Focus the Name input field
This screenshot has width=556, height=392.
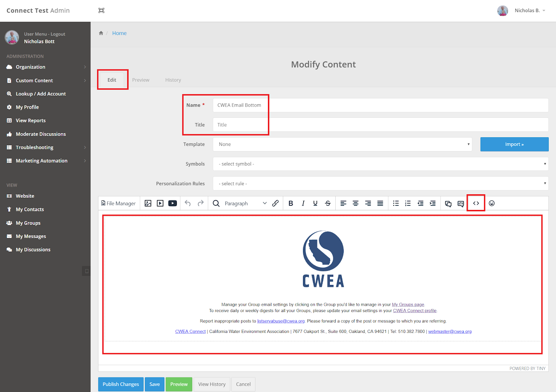(x=381, y=105)
